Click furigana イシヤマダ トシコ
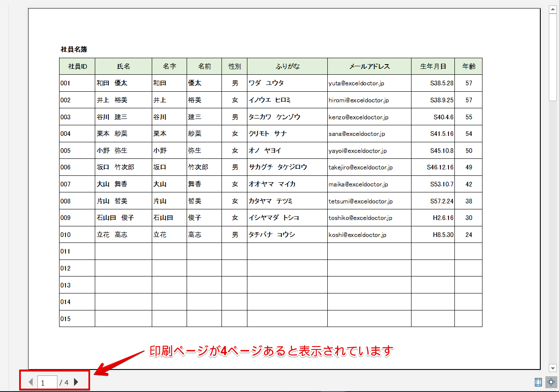559x392 pixels. coord(274,218)
